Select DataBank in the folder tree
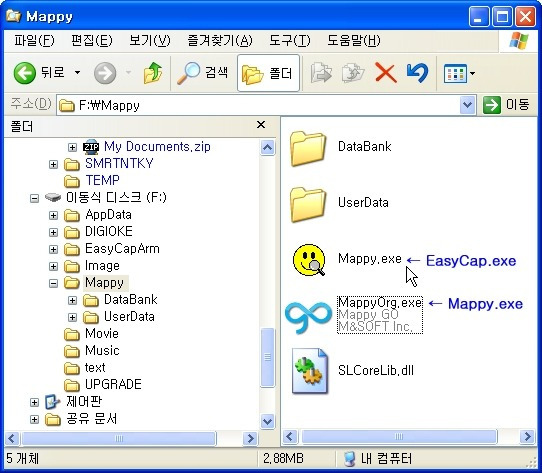 click(131, 299)
